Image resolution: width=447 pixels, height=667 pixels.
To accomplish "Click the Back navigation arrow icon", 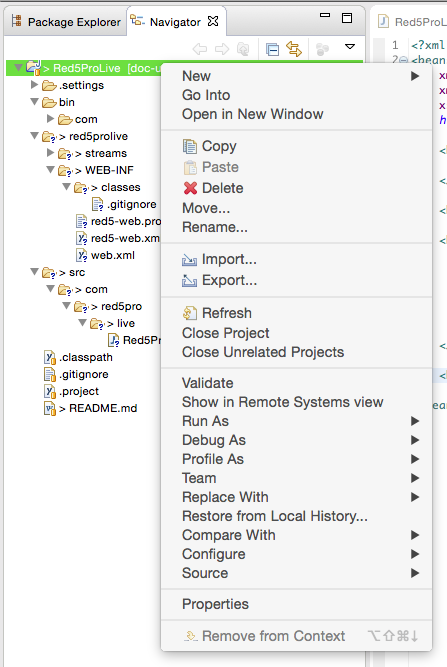I will click(200, 49).
